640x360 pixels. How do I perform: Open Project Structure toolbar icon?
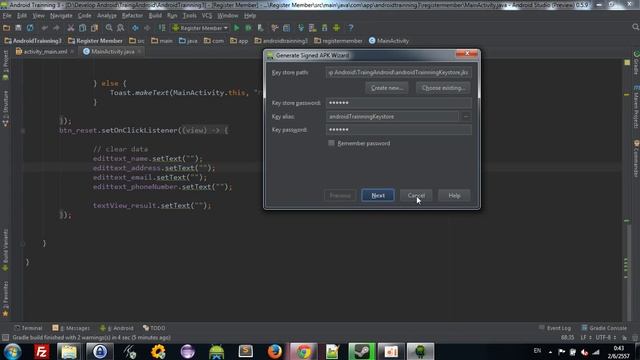(x=287, y=28)
